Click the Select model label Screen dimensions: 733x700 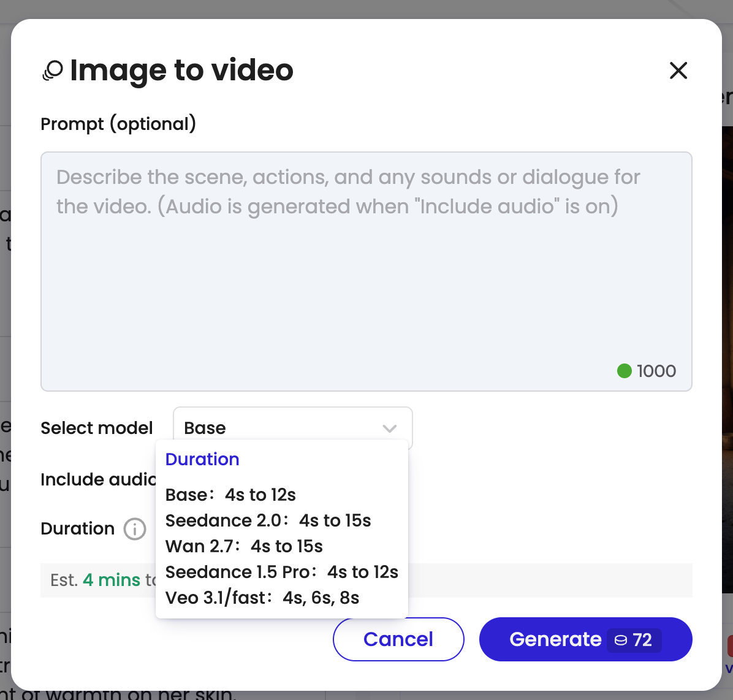tap(97, 428)
